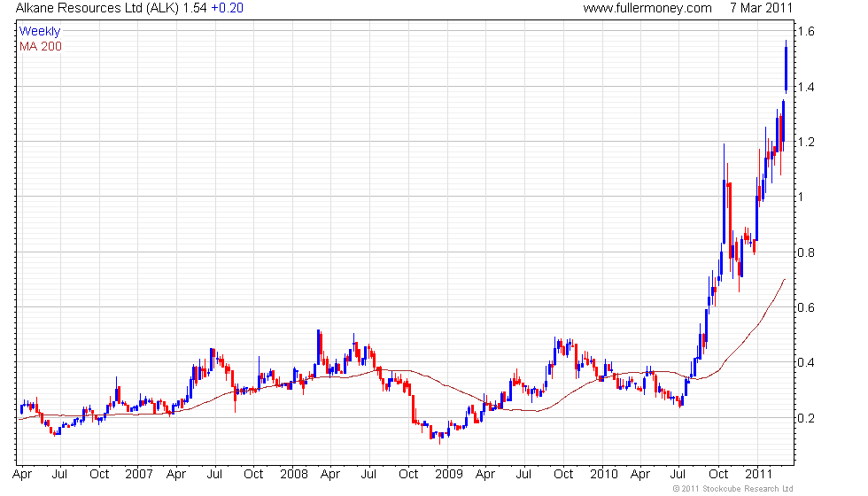Click the www.fullermoney.com text
Viewport: 868px width, 496px height.
pyautogui.click(x=647, y=8)
